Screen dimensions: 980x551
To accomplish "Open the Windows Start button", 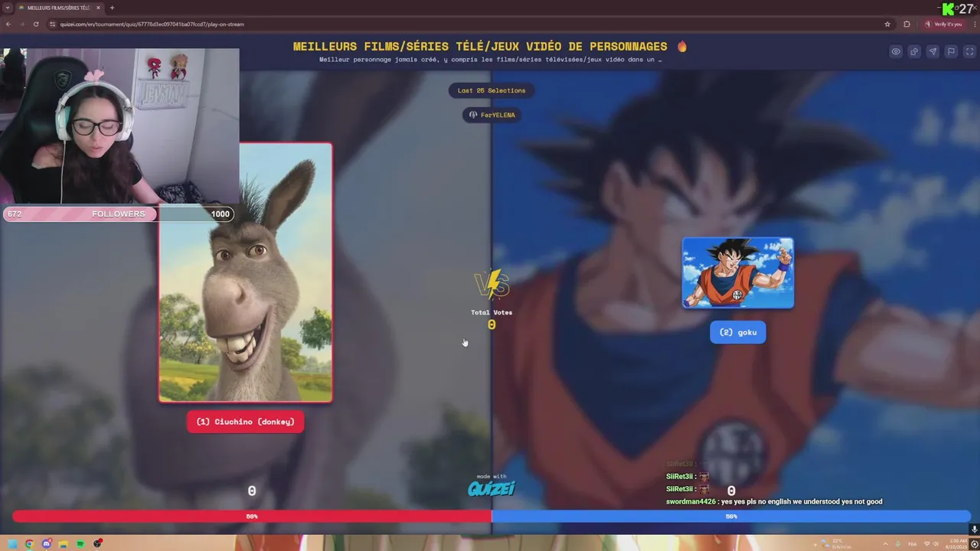I will coord(12,544).
